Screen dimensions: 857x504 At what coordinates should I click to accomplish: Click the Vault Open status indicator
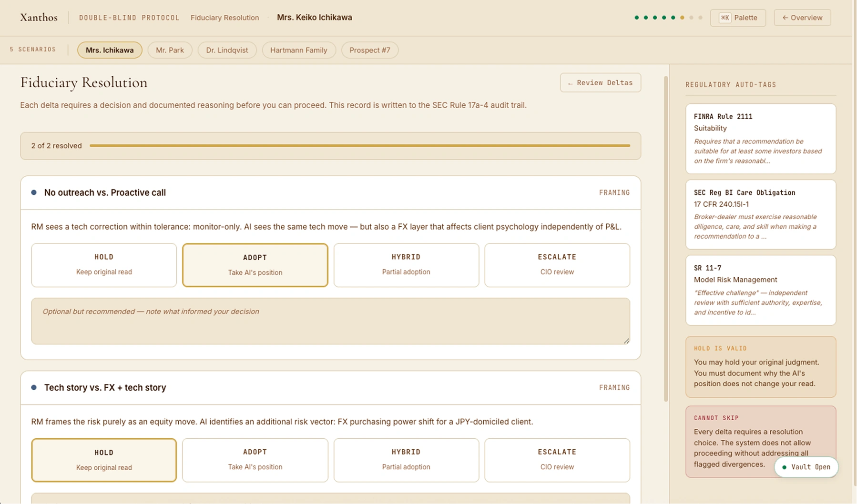(x=806, y=467)
